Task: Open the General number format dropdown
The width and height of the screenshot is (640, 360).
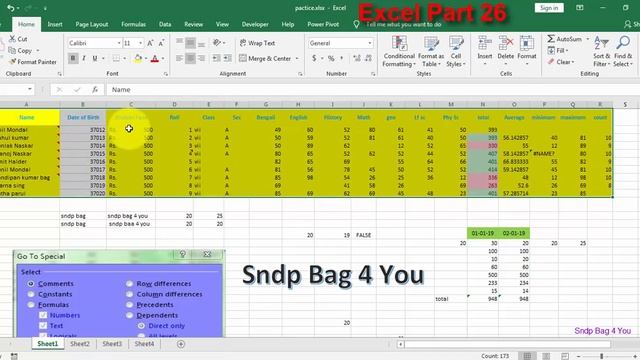Action: tap(370, 43)
